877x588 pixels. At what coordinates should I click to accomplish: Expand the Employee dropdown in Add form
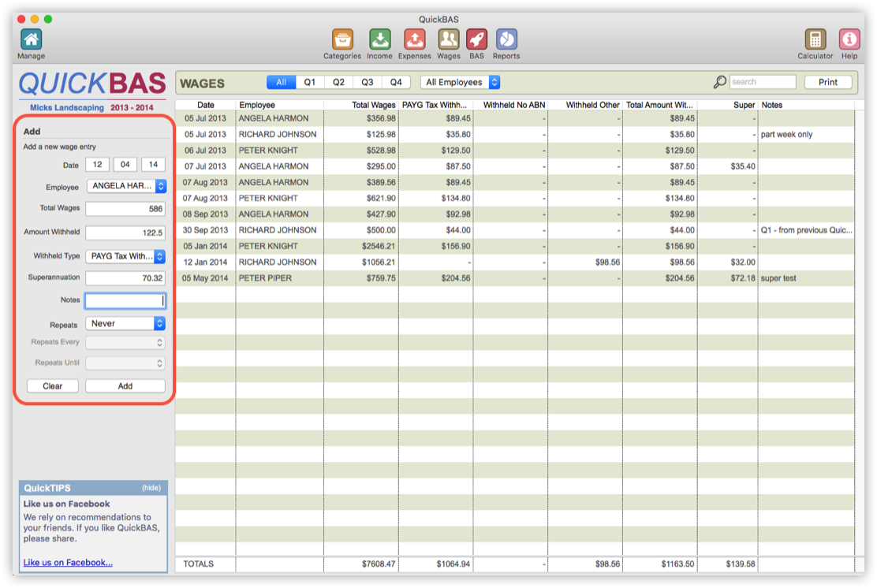[125, 187]
